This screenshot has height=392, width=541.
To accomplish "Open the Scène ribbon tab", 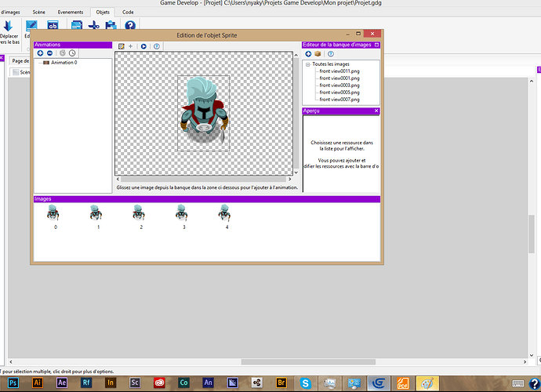I will [x=39, y=12].
